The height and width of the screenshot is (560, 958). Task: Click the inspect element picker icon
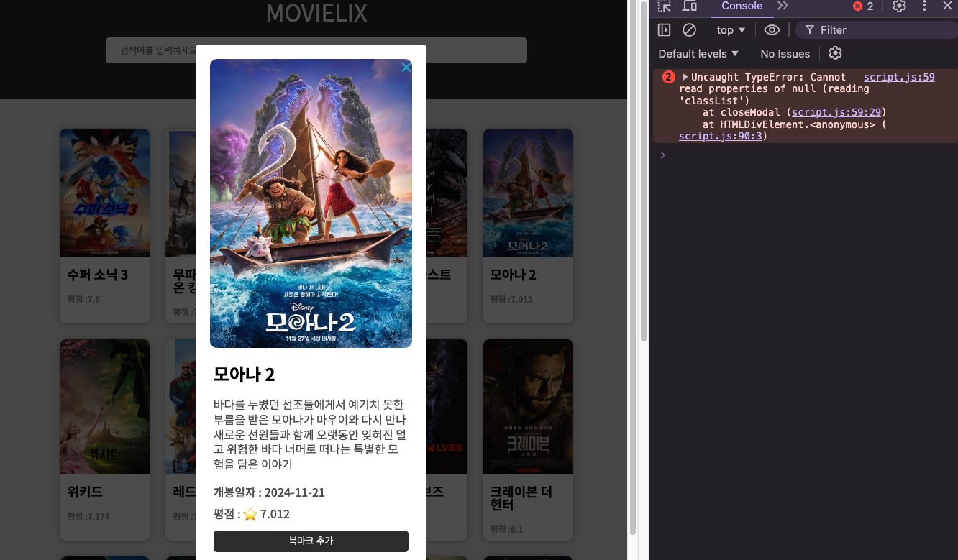click(665, 6)
